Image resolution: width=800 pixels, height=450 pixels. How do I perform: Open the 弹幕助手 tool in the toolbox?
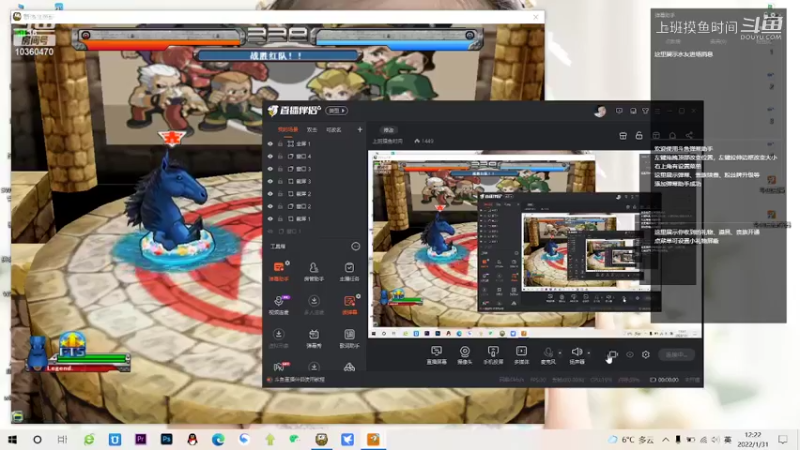click(x=279, y=271)
